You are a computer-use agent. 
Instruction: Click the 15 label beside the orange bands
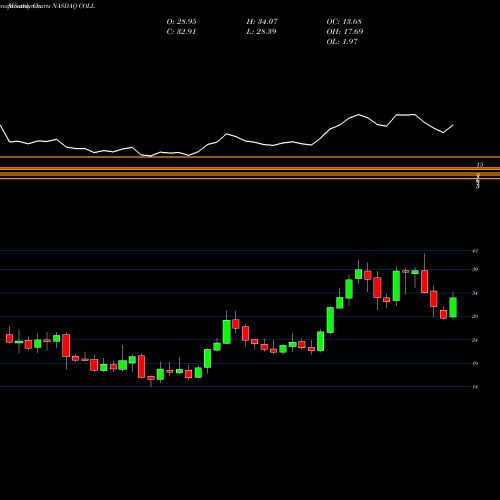480,165
